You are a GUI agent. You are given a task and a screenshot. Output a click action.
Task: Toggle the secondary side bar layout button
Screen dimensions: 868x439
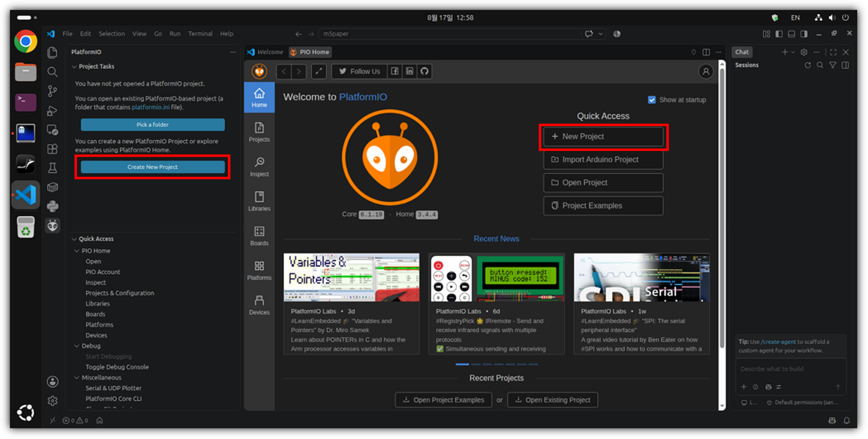804,34
